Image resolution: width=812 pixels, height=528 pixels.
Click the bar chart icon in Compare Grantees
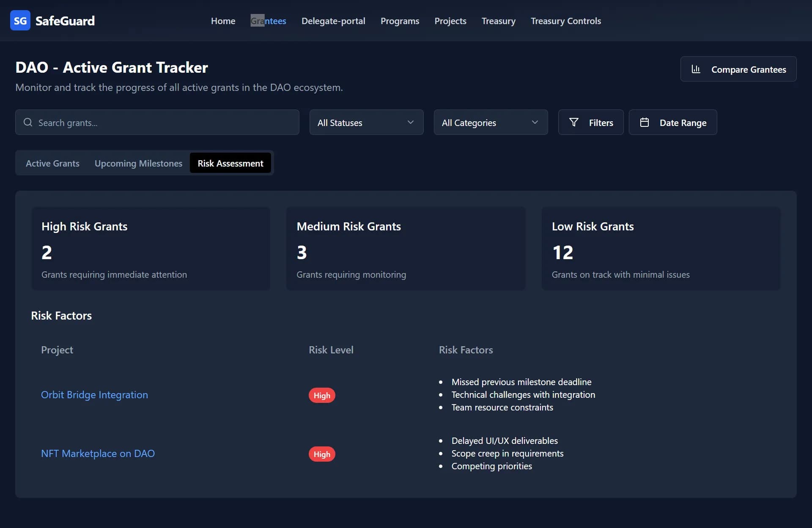(x=696, y=69)
